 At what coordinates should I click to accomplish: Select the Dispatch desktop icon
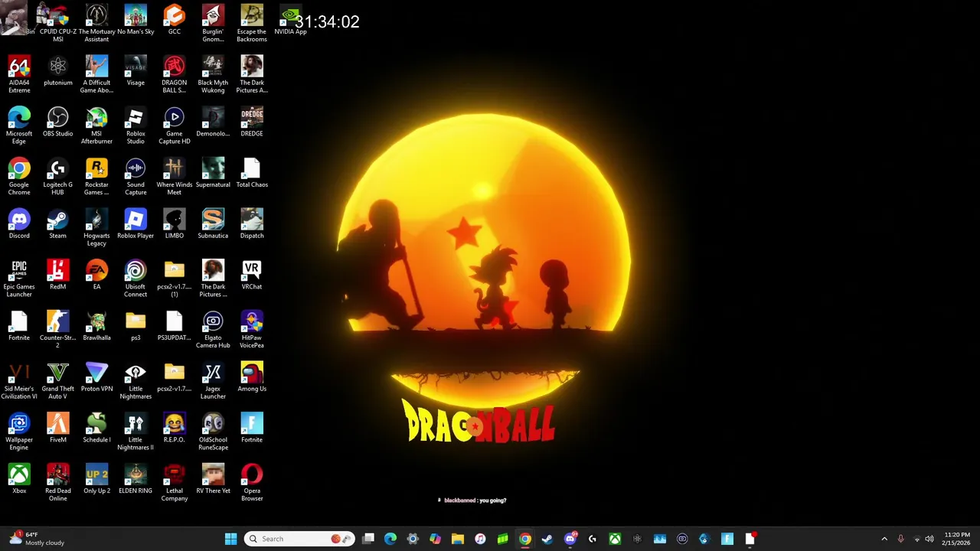252,224
